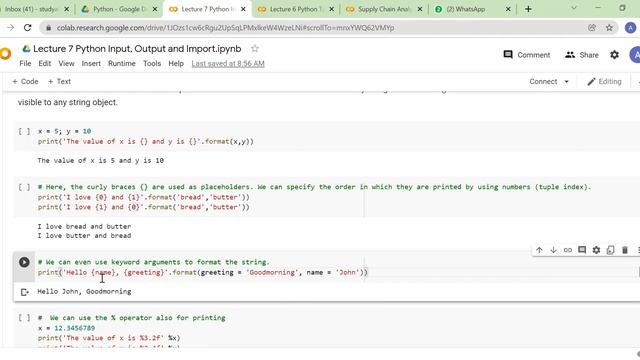Click the browser address bar URL
Image resolution: width=640 pixels, height=360 pixels.
point(225,28)
